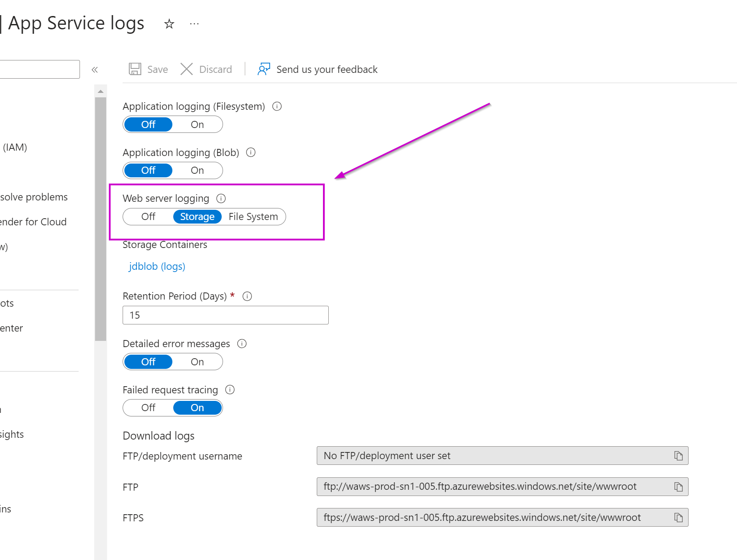Open the 'solve problems' sidebar item
737x560 pixels.
[x=34, y=197]
